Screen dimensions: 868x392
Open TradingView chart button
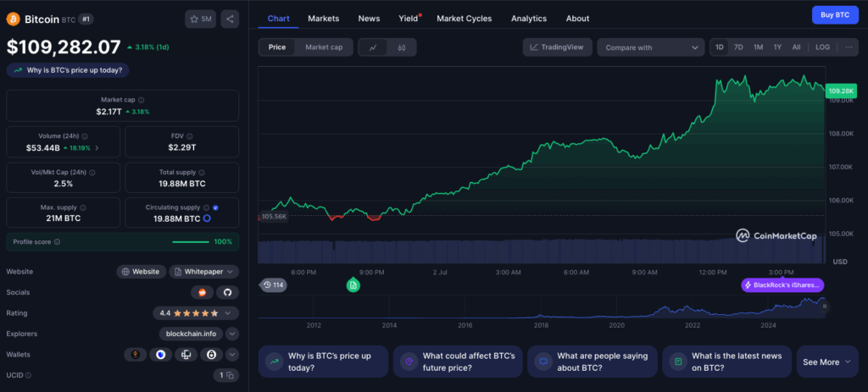558,47
